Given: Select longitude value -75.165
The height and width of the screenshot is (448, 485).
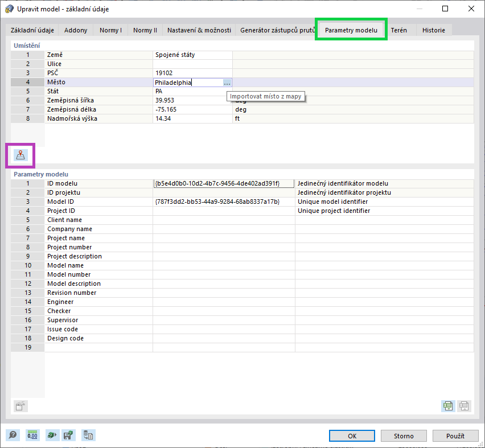Looking at the screenshot, I should 192,109.
